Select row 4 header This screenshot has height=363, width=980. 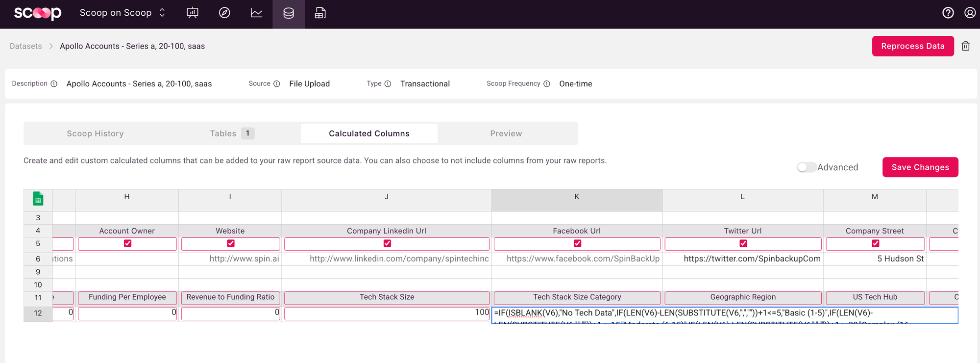click(38, 231)
